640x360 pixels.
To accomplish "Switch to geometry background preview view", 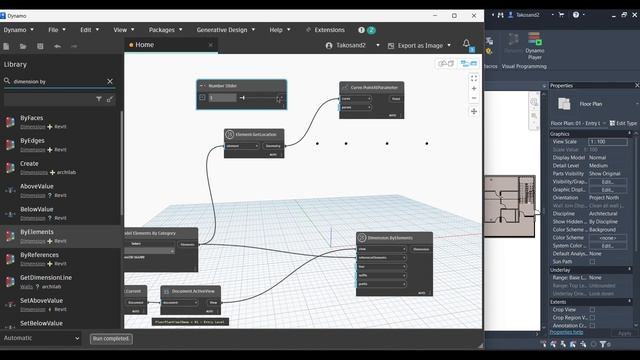I will click(x=445, y=64).
